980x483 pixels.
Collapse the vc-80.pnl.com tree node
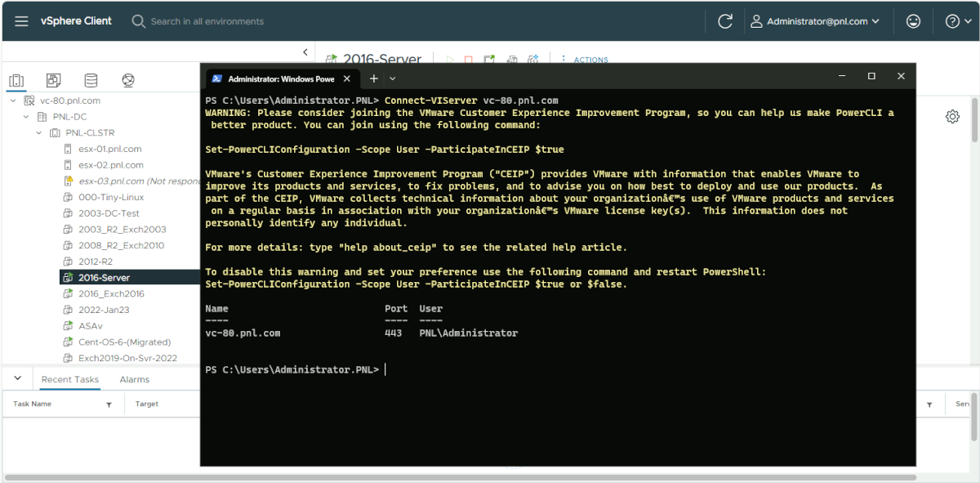tap(13, 101)
